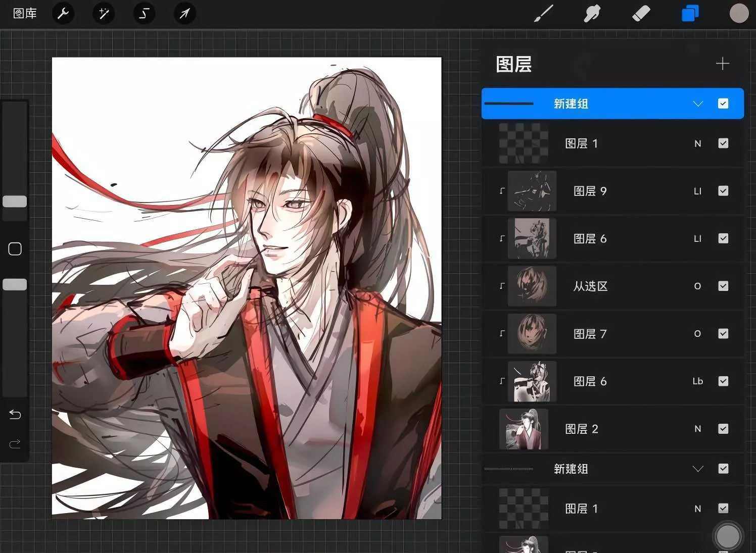Activate the Selection tool
756x553 pixels.
point(144,14)
